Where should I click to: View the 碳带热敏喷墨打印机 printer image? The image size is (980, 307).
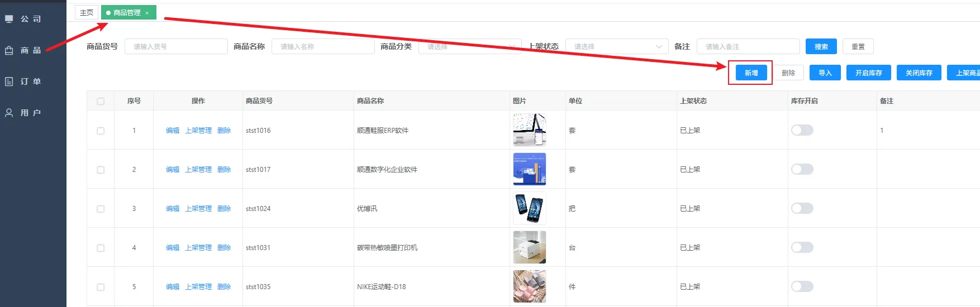pos(529,247)
